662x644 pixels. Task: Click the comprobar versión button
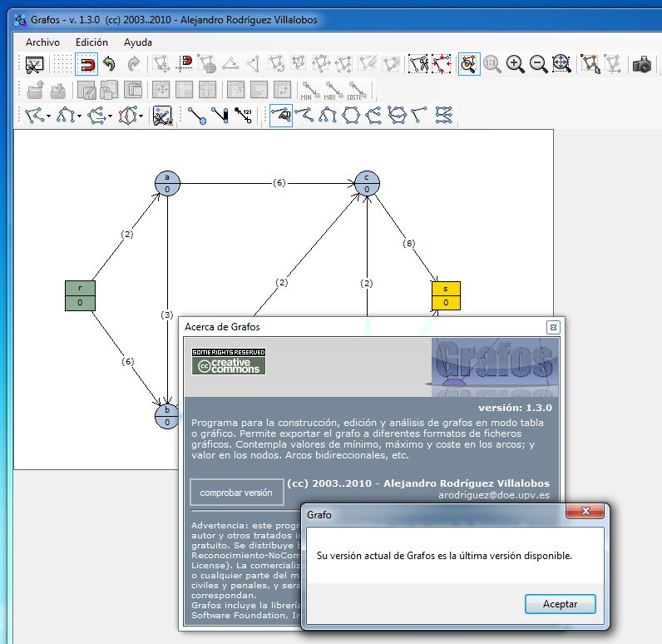point(236,493)
